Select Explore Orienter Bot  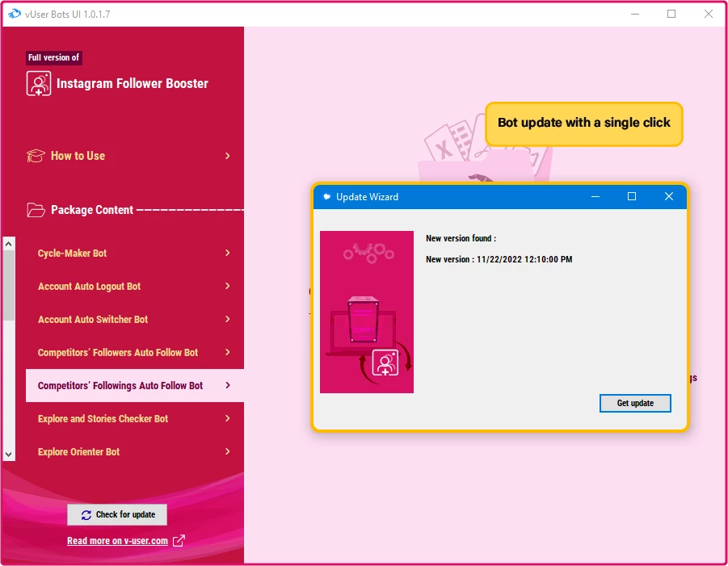pos(135,452)
